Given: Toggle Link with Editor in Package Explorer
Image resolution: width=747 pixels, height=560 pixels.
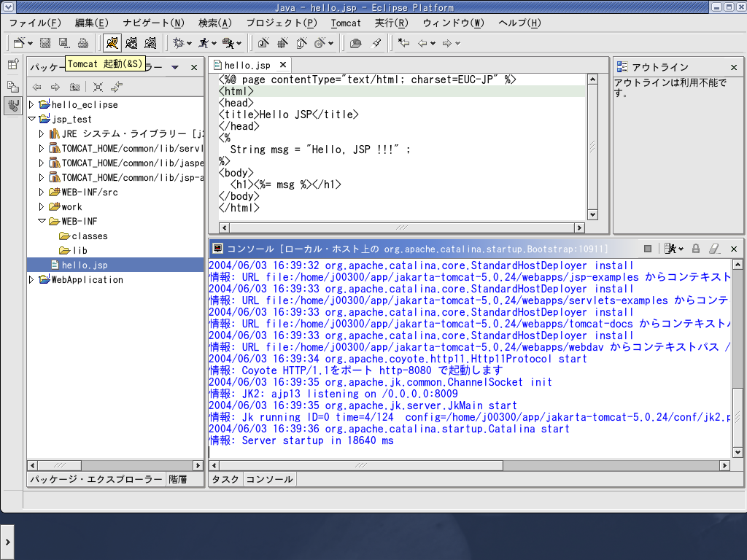Looking at the screenshot, I should tap(117, 87).
